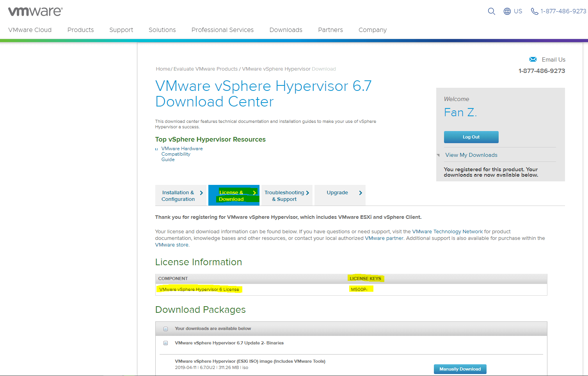Click the Log Out button
The image size is (588, 376).
(471, 137)
